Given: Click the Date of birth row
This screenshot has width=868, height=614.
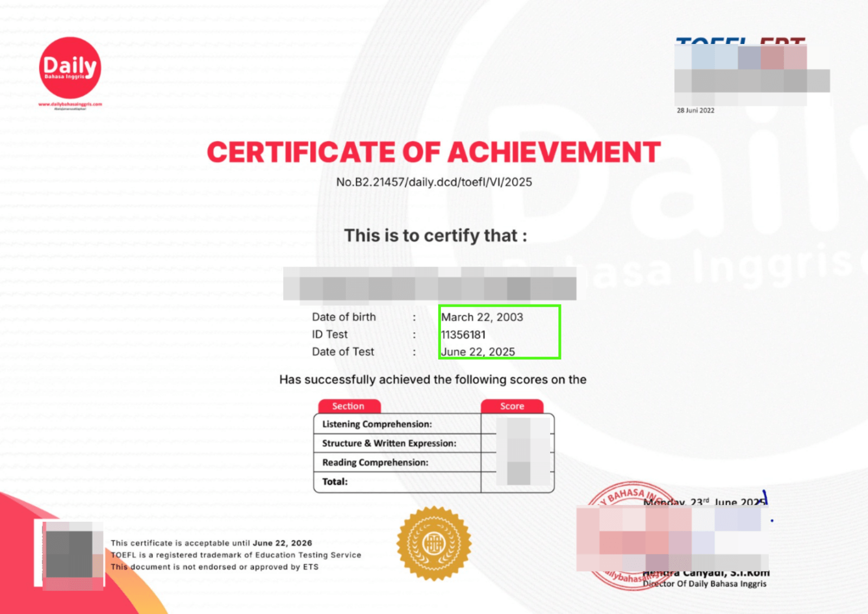Looking at the screenshot, I should (x=344, y=317).
